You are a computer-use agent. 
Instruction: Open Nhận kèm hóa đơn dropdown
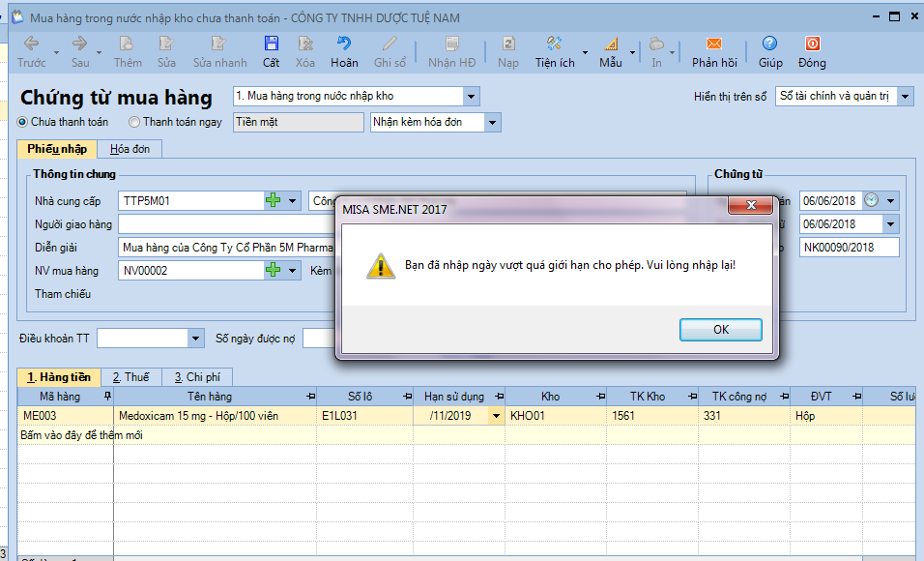493,122
